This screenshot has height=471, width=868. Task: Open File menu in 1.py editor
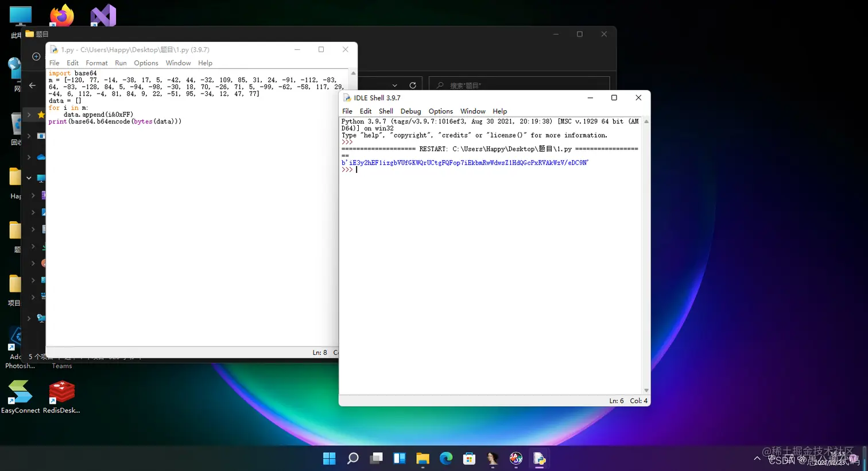(55, 63)
